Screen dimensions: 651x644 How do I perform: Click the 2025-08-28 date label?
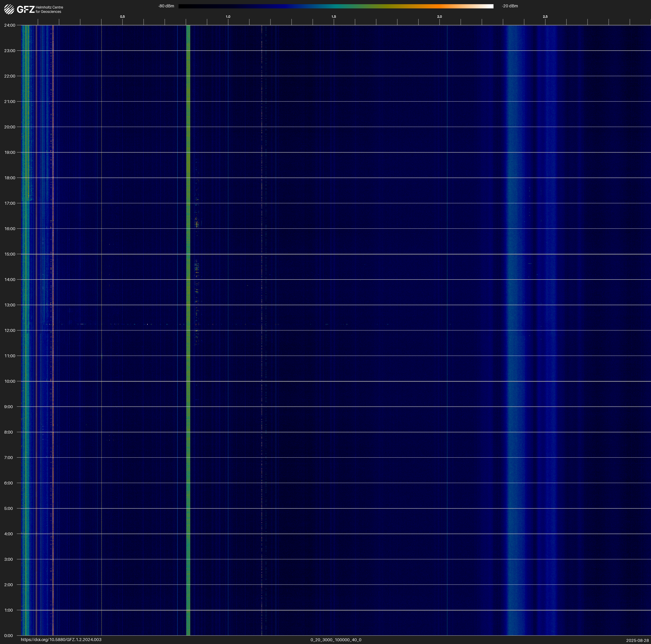click(637, 640)
